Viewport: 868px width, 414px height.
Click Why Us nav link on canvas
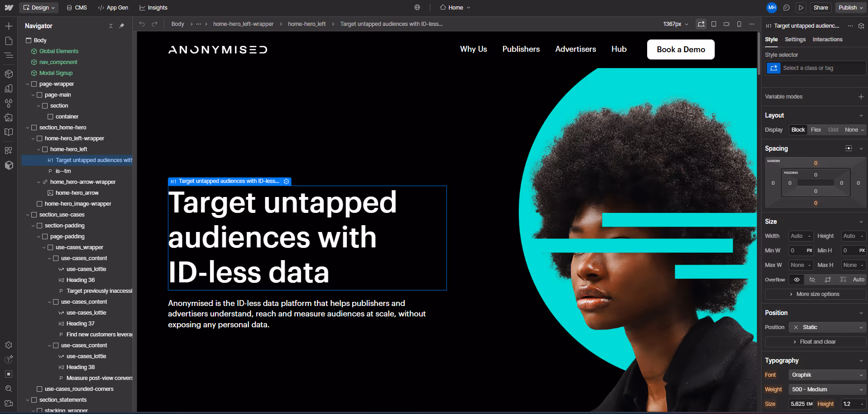coord(473,49)
